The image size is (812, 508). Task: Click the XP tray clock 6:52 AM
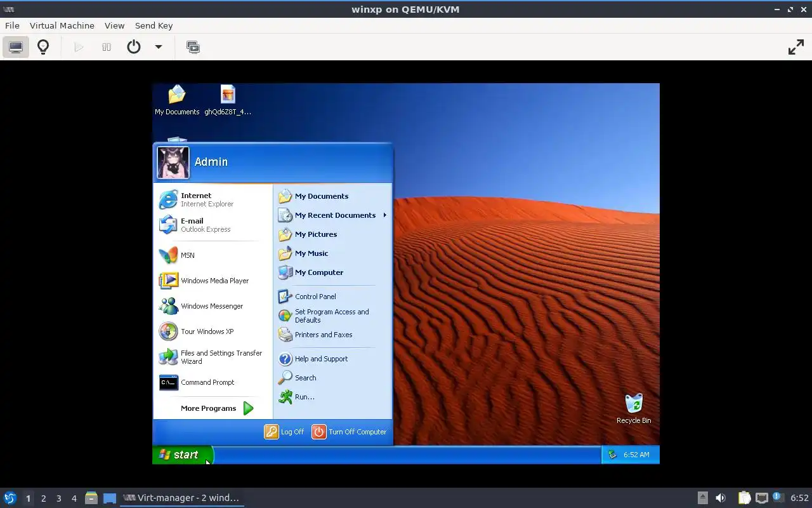coord(636,455)
